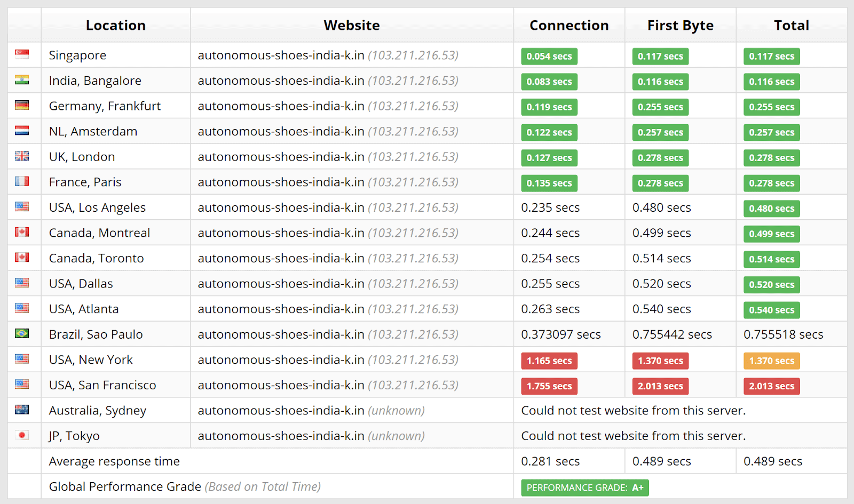The width and height of the screenshot is (854, 504).
Task: Click the 0.263 secs Atlanta connection value
Action: (x=550, y=309)
